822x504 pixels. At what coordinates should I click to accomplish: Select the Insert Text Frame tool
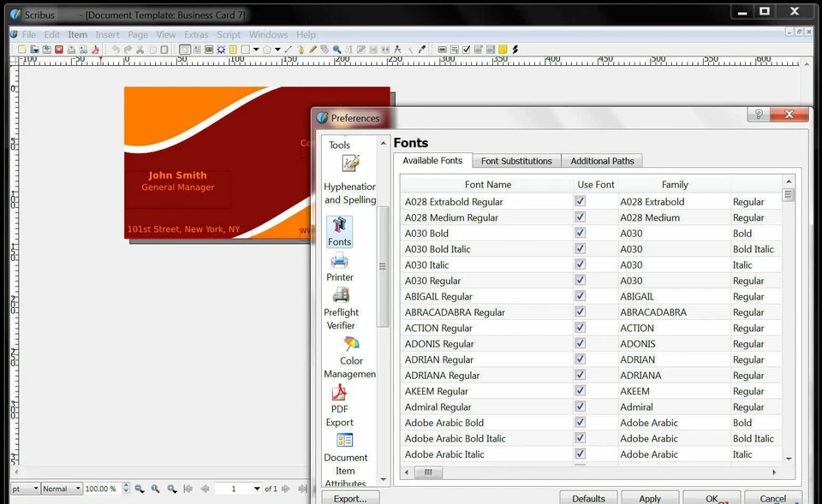[195, 50]
